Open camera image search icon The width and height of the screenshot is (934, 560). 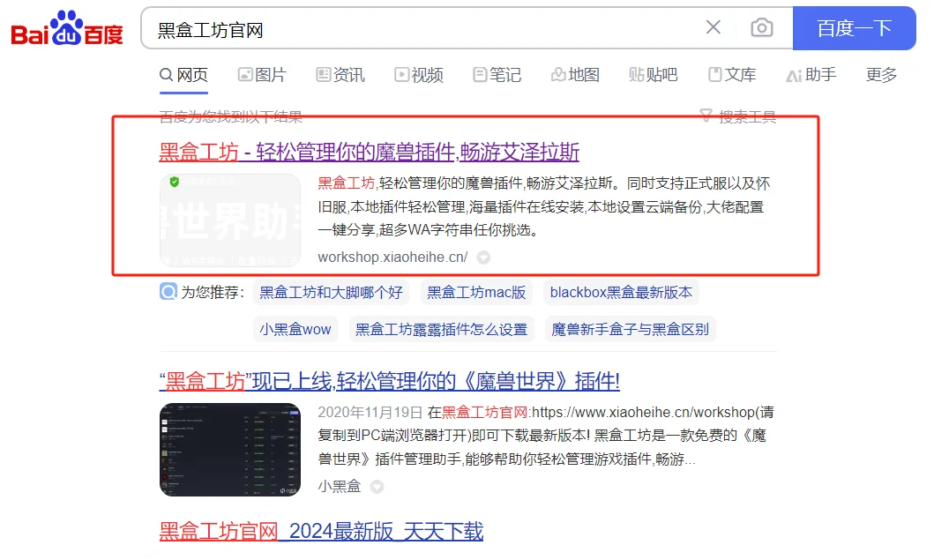click(x=761, y=27)
